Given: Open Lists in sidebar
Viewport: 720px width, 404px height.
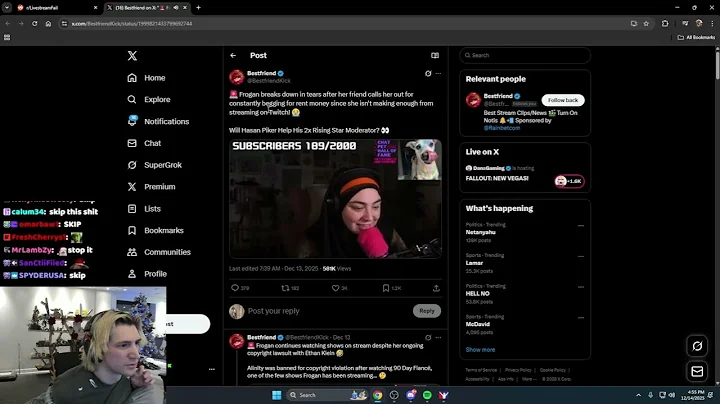Looking at the screenshot, I should (x=144, y=208).
